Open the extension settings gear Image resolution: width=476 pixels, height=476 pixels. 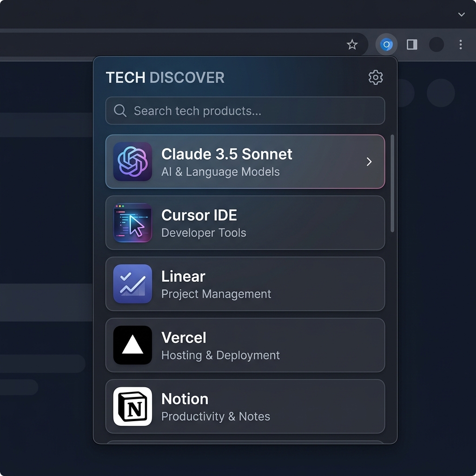[x=375, y=78]
